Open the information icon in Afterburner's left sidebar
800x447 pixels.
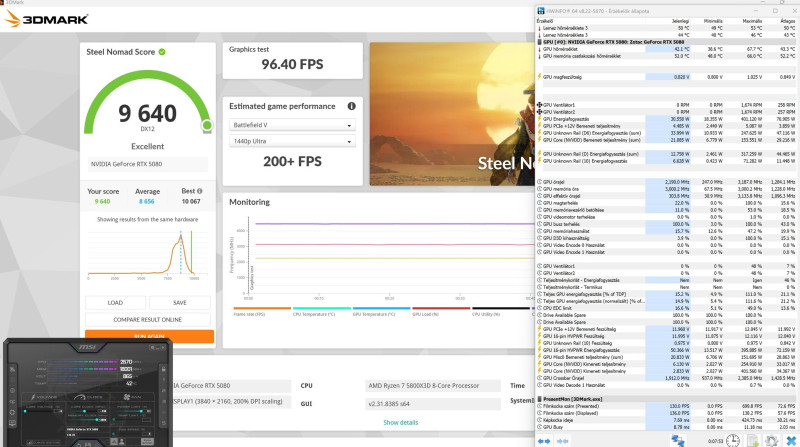(12, 390)
